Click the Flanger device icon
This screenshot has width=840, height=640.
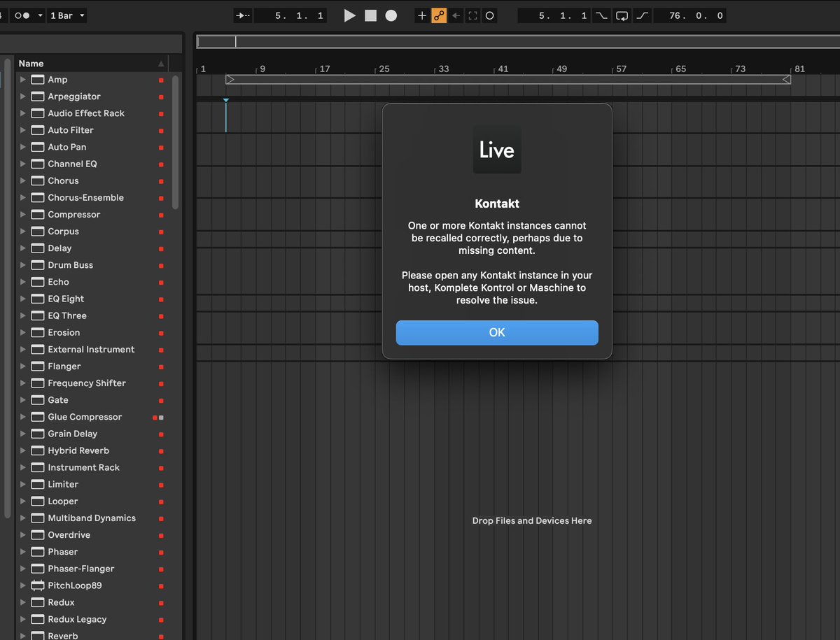pyautogui.click(x=38, y=367)
